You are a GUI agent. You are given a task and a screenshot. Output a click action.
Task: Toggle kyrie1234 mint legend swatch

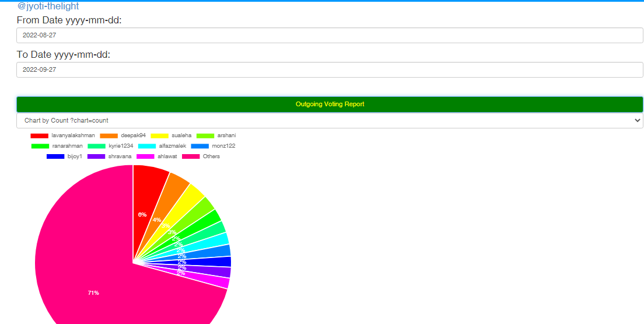[96, 146]
